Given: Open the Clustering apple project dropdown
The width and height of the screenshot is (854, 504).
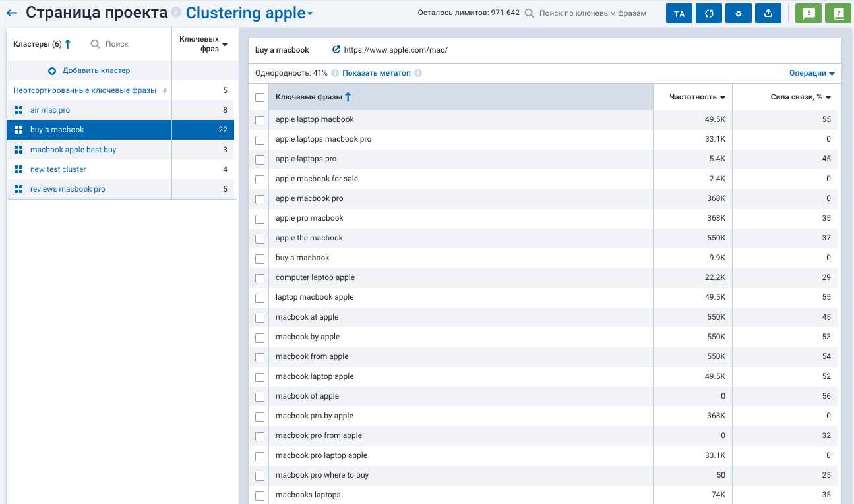Looking at the screenshot, I should [x=249, y=13].
